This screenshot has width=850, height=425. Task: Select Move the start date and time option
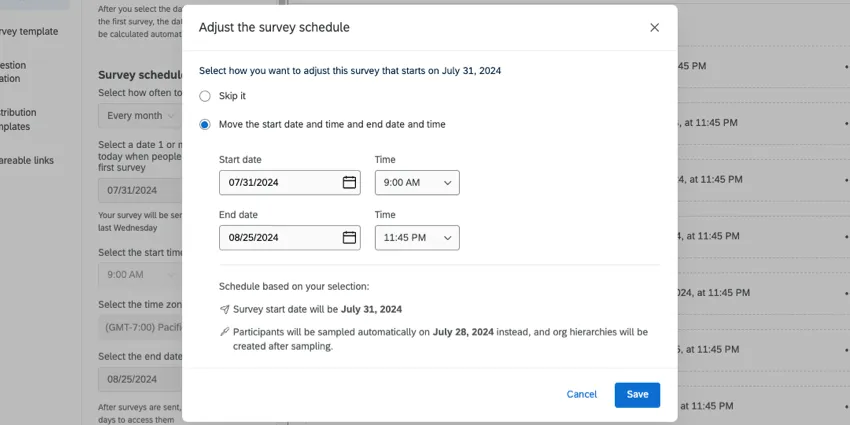tap(205, 124)
